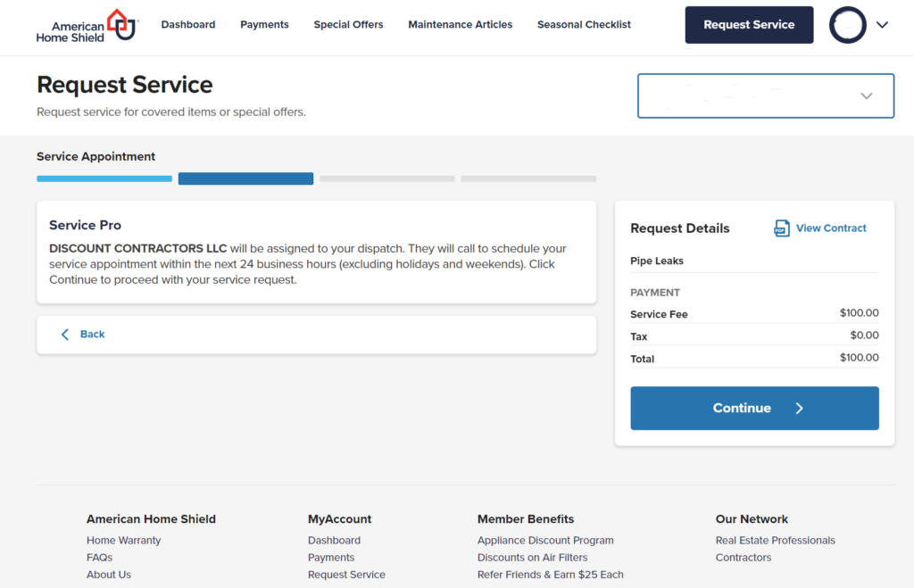This screenshot has height=588, width=914.
Task: Go to Payments in top navigation
Action: pyautogui.click(x=264, y=25)
